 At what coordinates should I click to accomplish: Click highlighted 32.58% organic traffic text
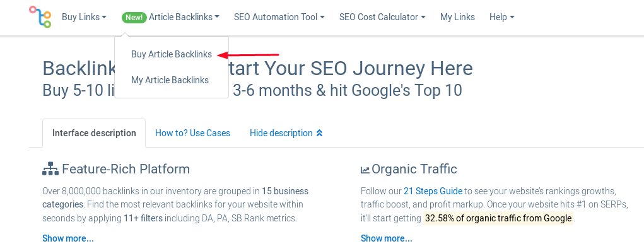[x=498, y=218]
